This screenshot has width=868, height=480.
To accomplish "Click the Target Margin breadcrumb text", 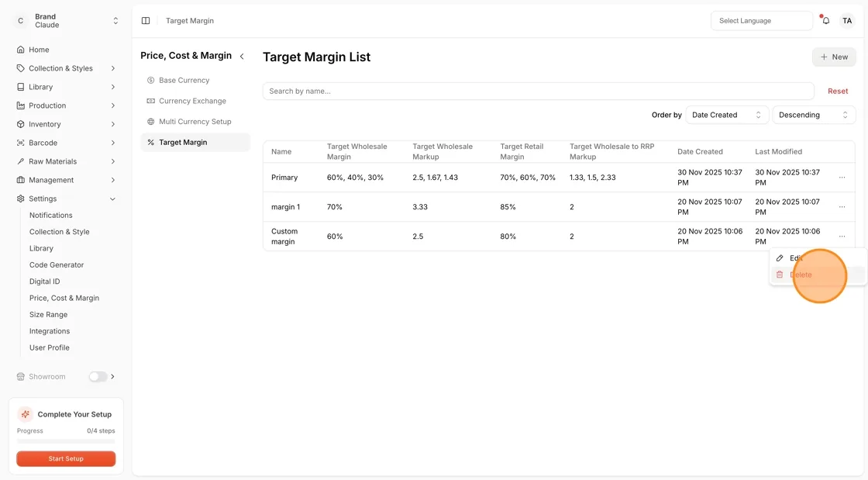I will (190, 20).
